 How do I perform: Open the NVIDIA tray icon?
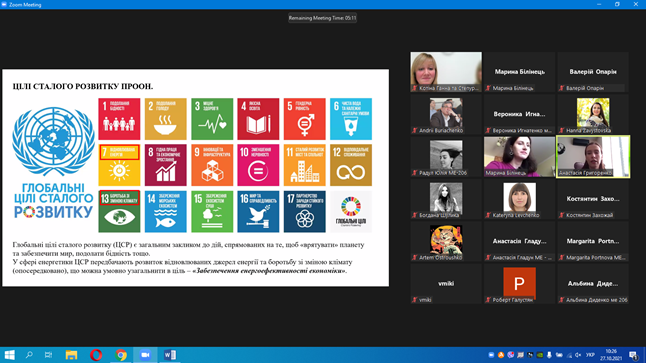click(x=540, y=355)
